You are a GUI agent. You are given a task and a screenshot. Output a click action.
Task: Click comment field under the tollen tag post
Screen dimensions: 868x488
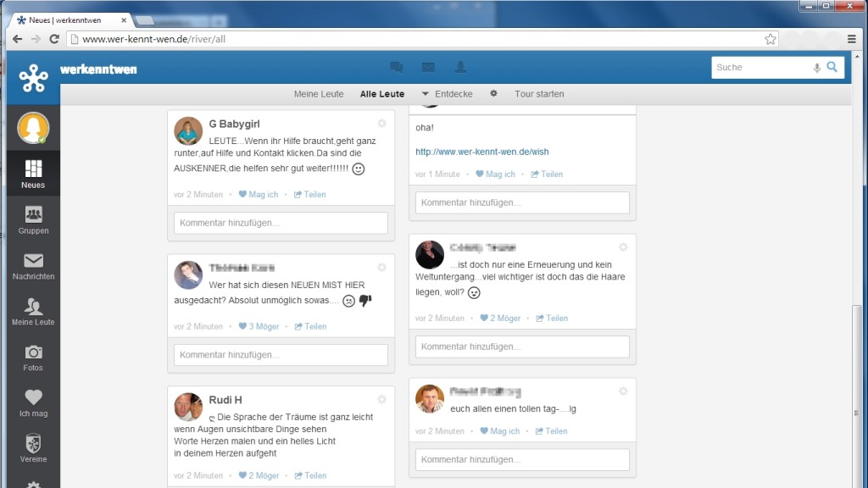pos(522,459)
